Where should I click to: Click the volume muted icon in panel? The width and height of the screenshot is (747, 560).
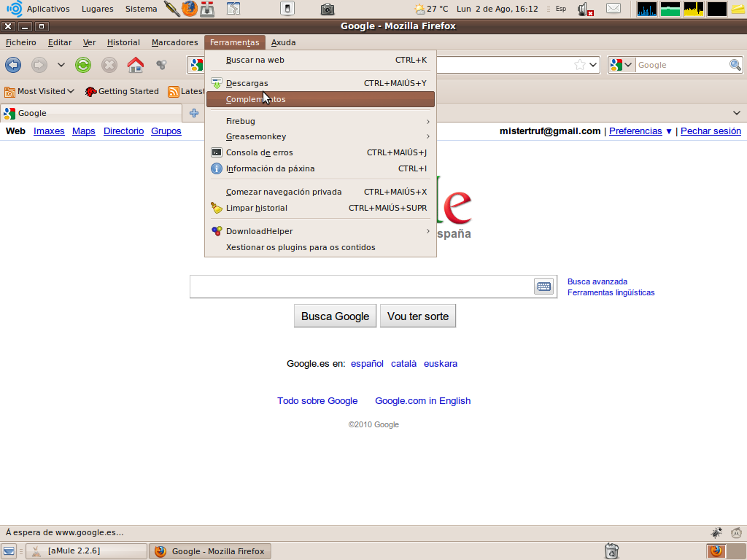585,9
